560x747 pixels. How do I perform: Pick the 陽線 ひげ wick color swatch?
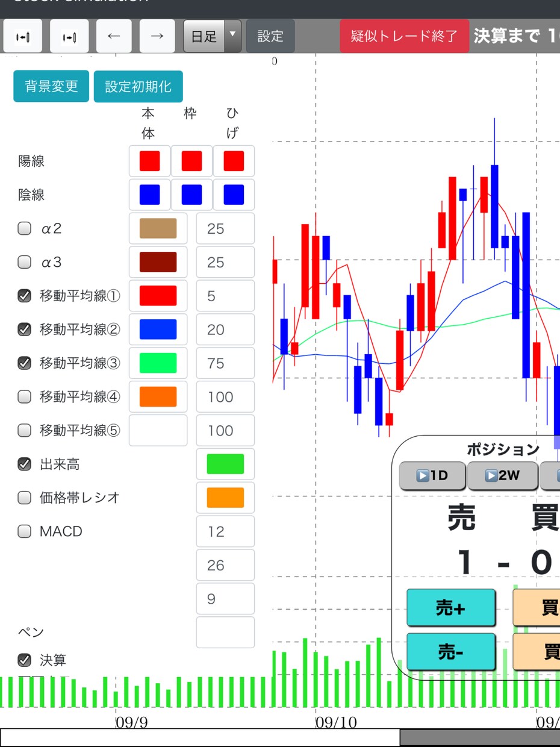pyautogui.click(x=234, y=161)
